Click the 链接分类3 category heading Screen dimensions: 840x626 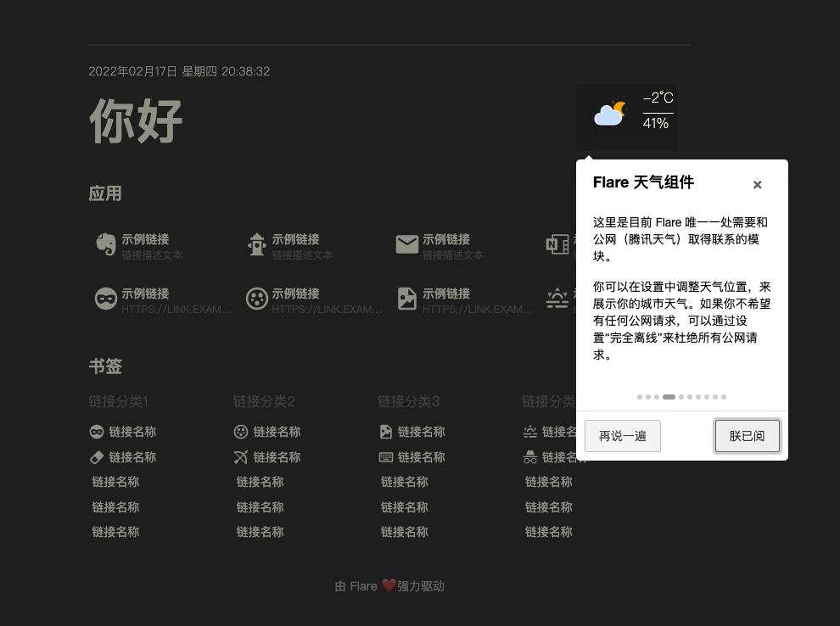(408, 401)
